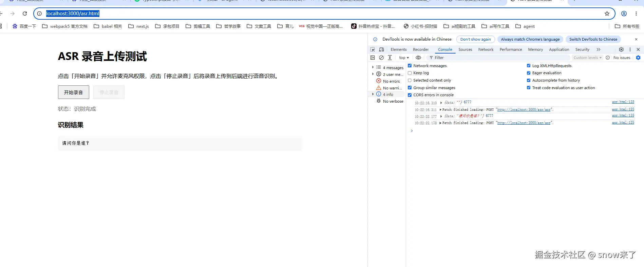This screenshot has height=267, width=644.
Task: Open the Application tab
Action: tap(559, 49)
